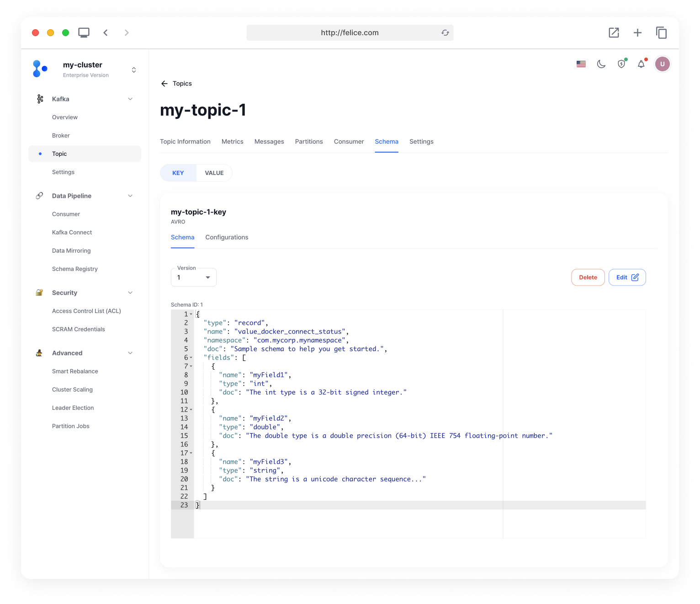Viewport: 700px width, 604px height.
Task: Click the US flag language icon
Action: [x=581, y=64]
